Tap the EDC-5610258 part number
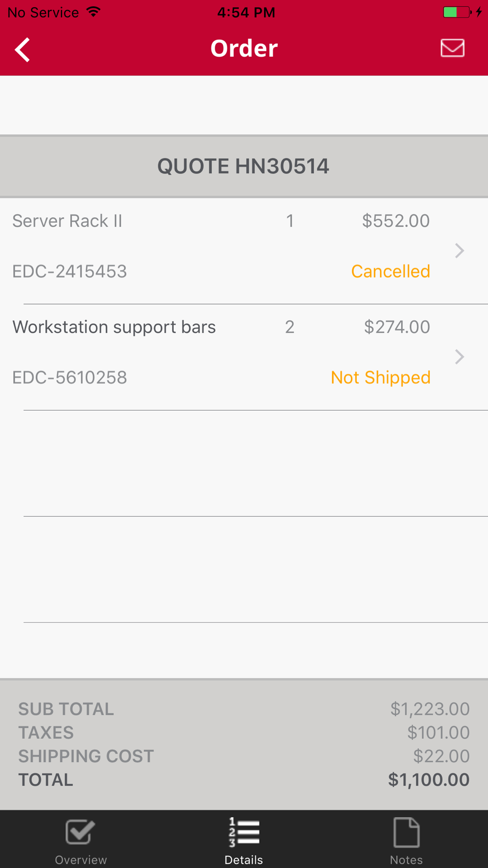 pyautogui.click(x=70, y=377)
